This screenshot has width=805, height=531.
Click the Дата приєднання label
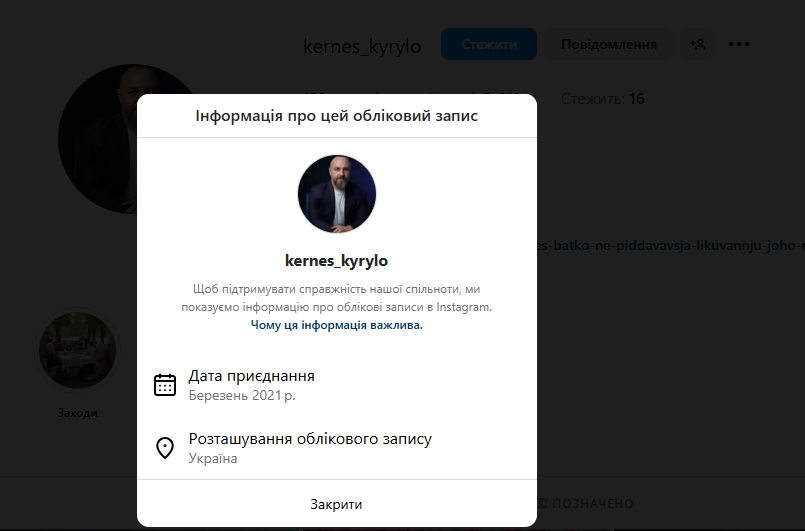coord(252,376)
